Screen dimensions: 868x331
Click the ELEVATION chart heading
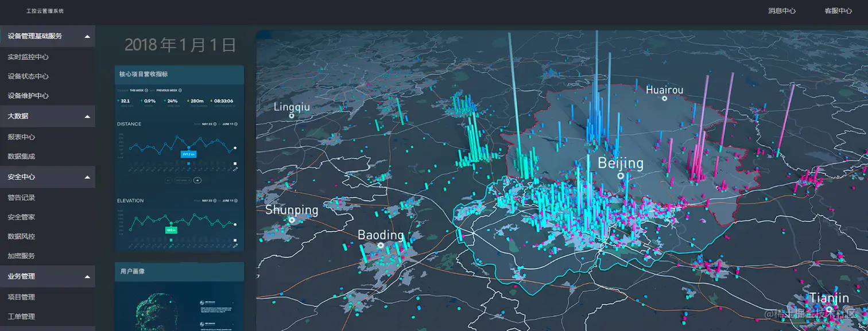(130, 201)
